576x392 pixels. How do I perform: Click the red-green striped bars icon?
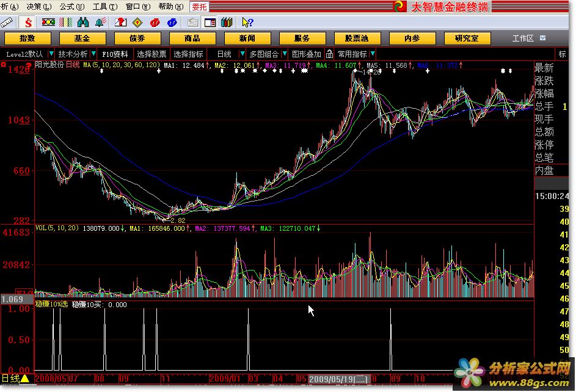[66, 23]
